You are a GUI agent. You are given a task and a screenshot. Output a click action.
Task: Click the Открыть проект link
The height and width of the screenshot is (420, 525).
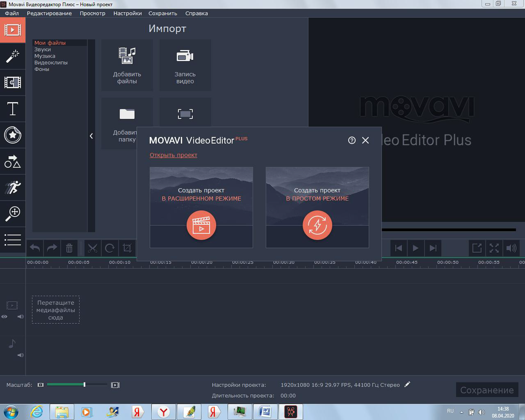point(173,155)
